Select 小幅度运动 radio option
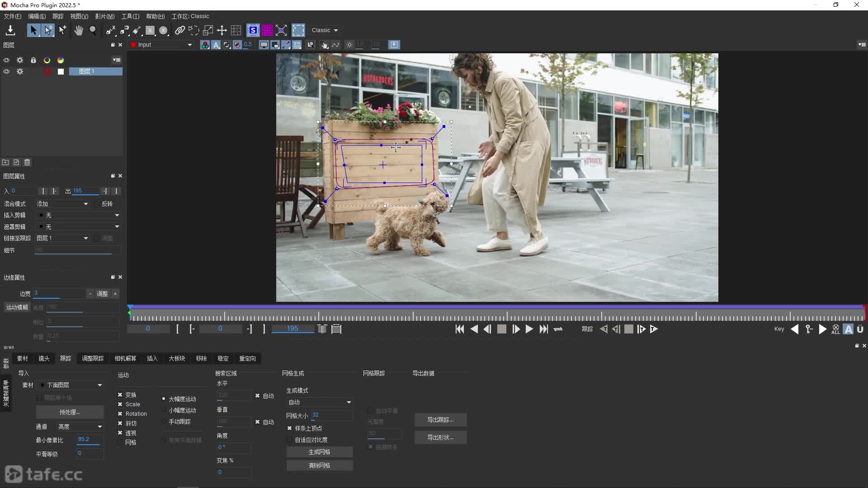The width and height of the screenshot is (868, 488). click(164, 410)
